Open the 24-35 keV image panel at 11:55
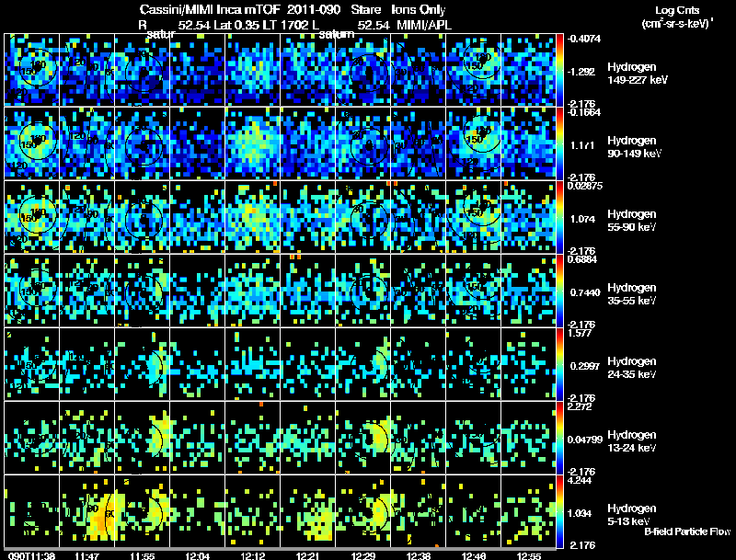 pyautogui.click(x=143, y=364)
